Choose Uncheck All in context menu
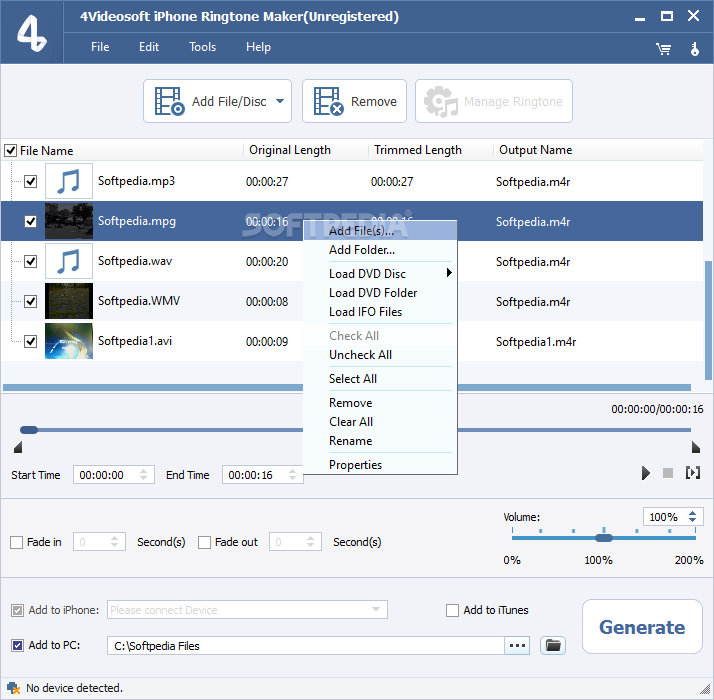The width and height of the screenshot is (714, 700). coord(380,355)
